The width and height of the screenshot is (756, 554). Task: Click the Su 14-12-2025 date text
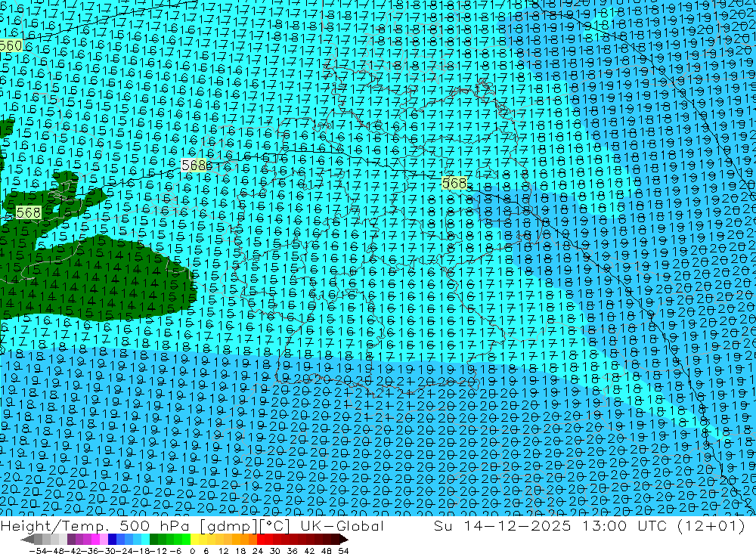(502, 525)
